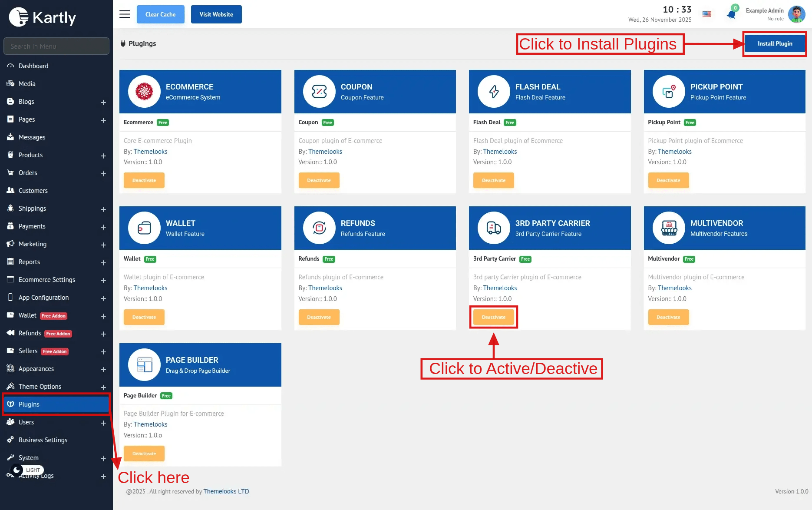Open the notification bell icon
812x510 pixels.
click(x=731, y=14)
